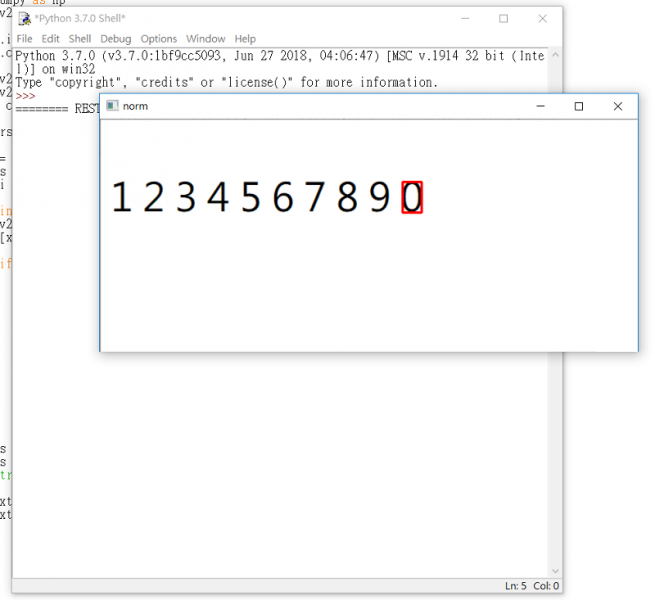
Task: Click the Col: 0 status bar entry
Action: point(546,586)
